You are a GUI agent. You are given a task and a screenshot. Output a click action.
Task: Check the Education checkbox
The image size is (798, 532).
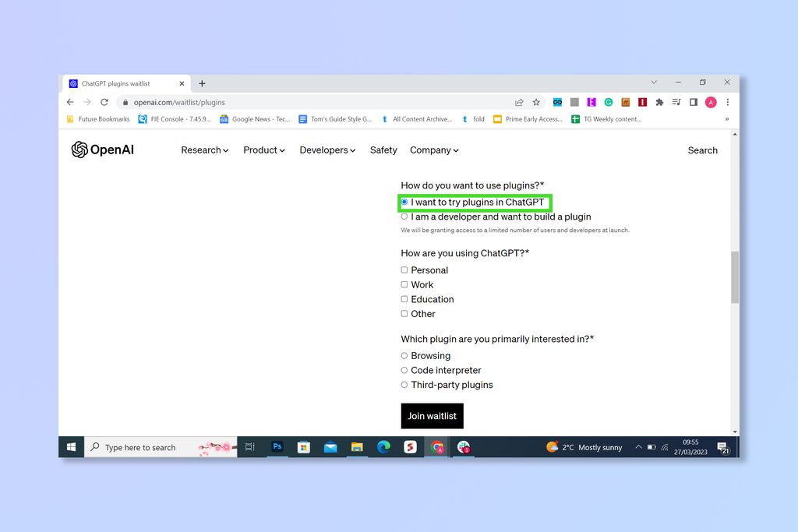coord(404,299)
